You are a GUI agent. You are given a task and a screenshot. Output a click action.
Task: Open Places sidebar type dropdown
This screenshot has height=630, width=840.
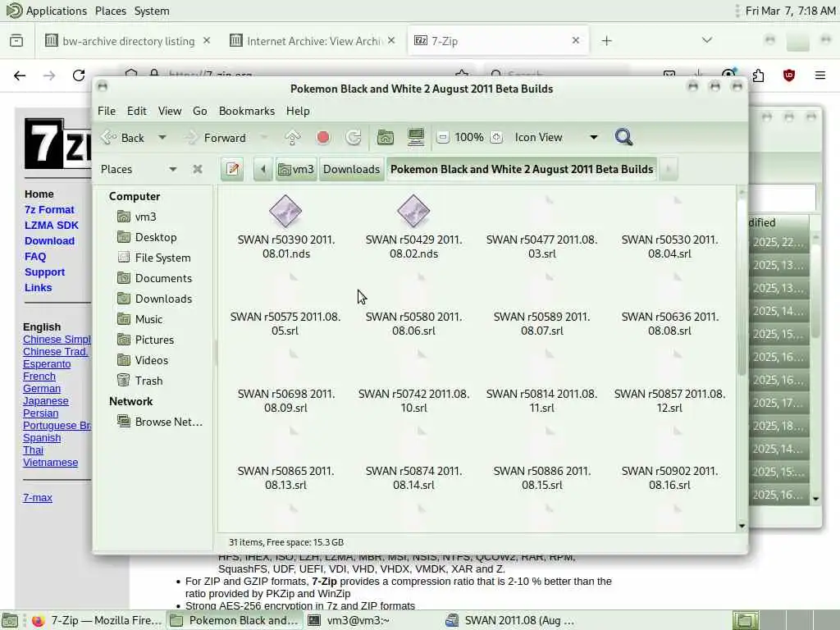172,169
